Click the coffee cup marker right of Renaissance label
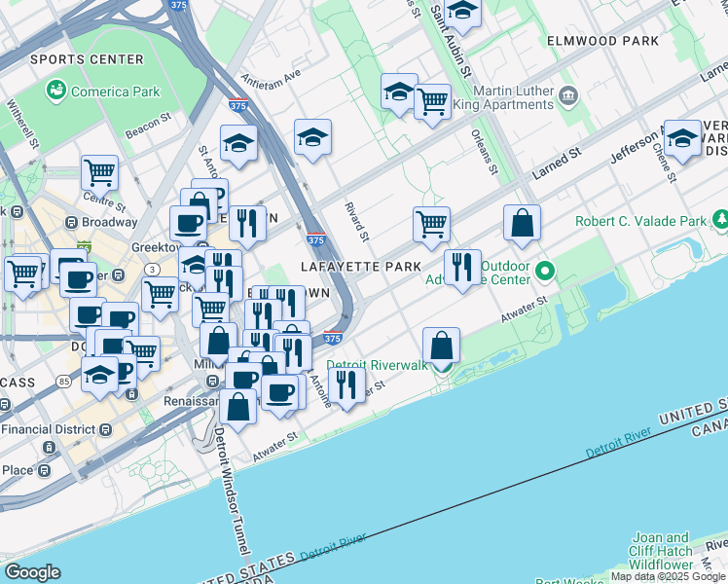 click(x=279, y=393)
